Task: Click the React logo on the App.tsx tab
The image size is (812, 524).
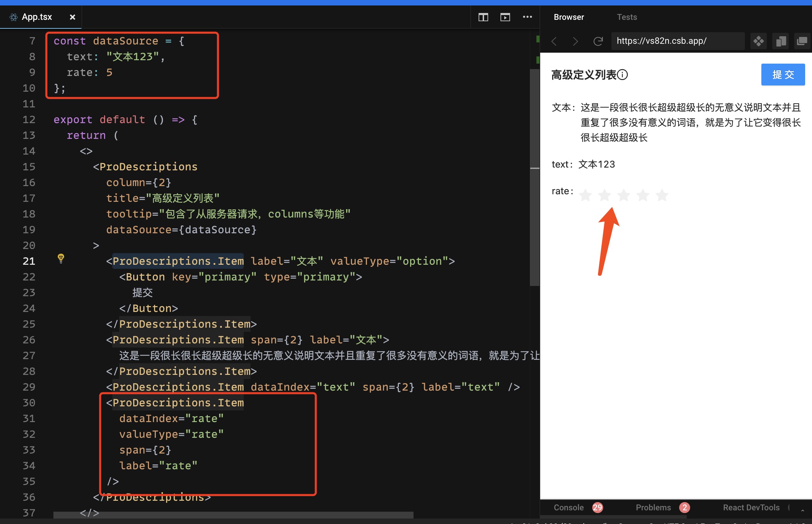Action: tap(13, 17)
